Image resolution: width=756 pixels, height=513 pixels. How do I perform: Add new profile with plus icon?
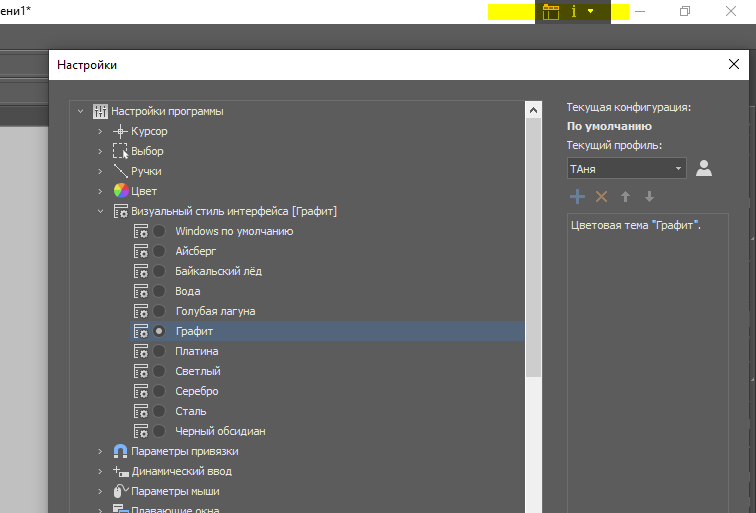(577, 197)
